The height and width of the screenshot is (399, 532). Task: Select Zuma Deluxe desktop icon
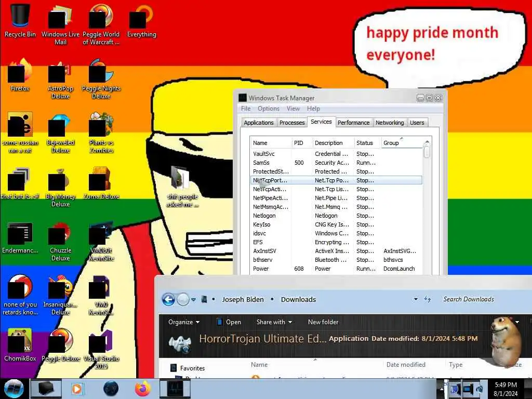click(101, 183)
